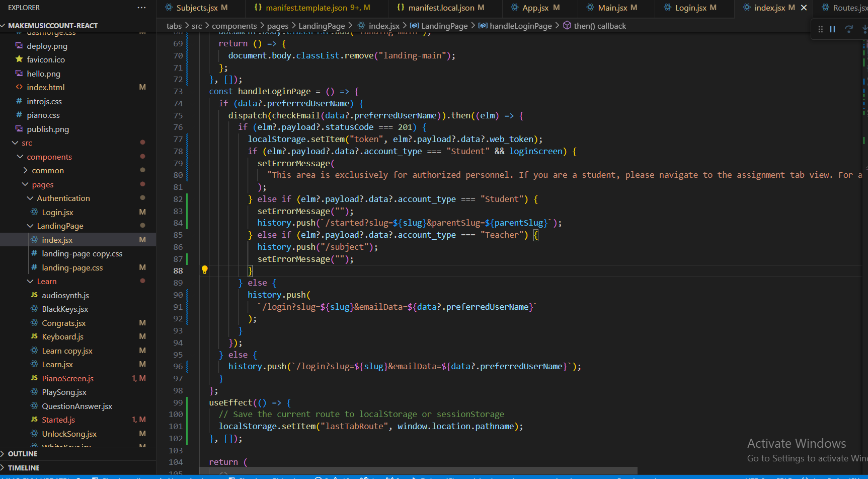Screen dimensions: 868x479
Task: Select pages in the breadcrumb bar
Action: tap(278, 26)
